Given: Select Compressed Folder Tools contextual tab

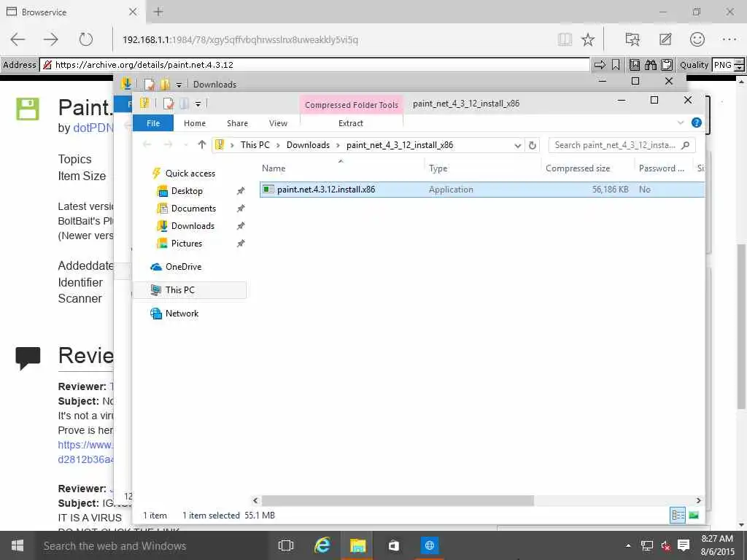Looking at the screenshot, I should click(352, 105).
